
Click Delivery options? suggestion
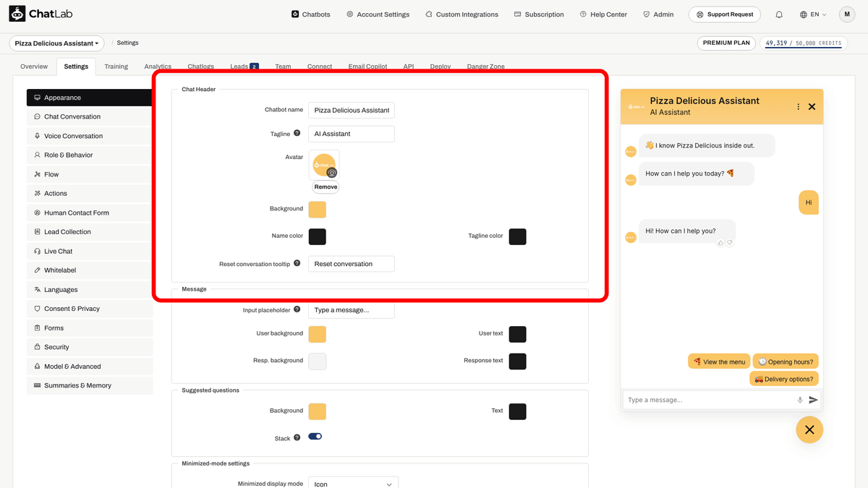click(784, 379)
